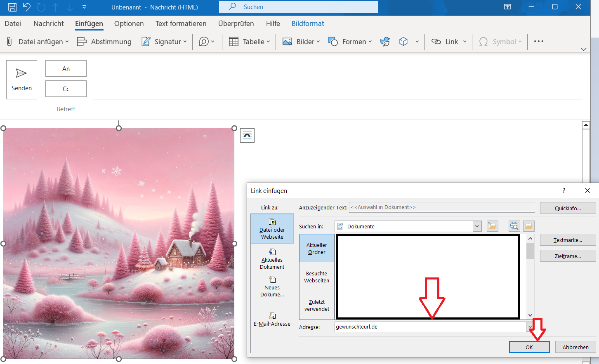The height and width of the screenshot is (364, 599).
Task: Expand the 3D models dropdown arrow
Action: (417, 42)
